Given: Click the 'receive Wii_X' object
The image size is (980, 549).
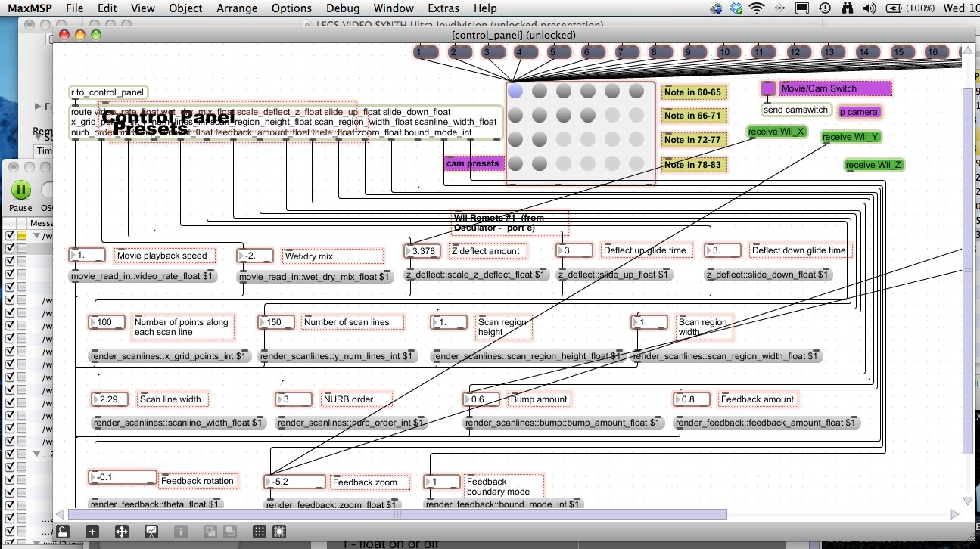Looking at the screenshot, I should [778, 132].
